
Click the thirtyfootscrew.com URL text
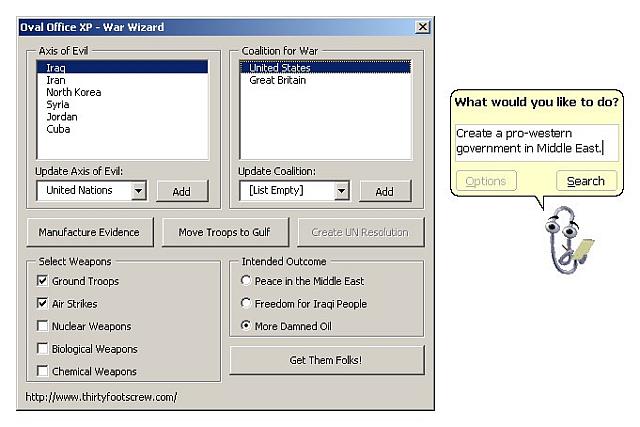coord(101,397)
